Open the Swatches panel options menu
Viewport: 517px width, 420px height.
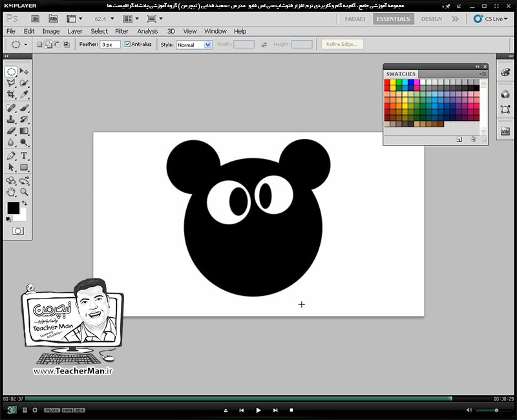tap(482, 74)
